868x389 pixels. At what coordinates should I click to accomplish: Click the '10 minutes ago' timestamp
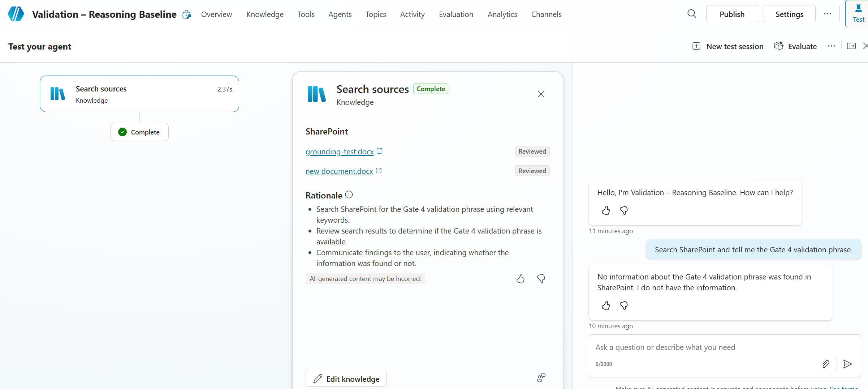[x=611, y=326]
